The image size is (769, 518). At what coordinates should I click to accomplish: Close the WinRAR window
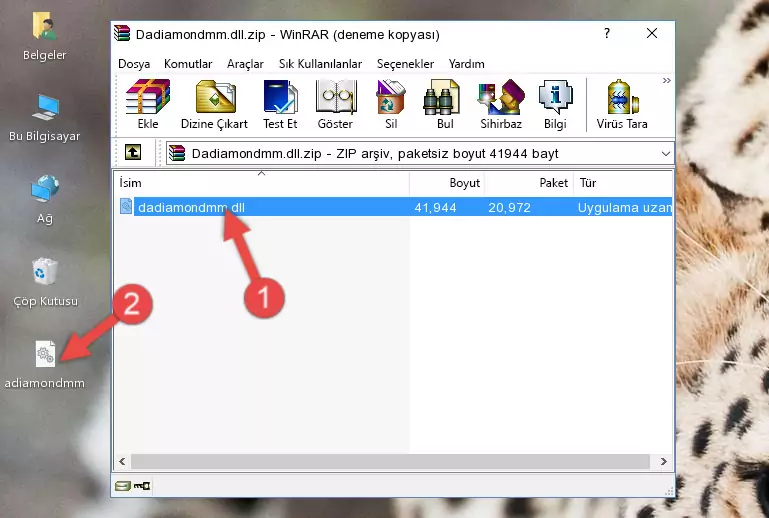point(652,33)
